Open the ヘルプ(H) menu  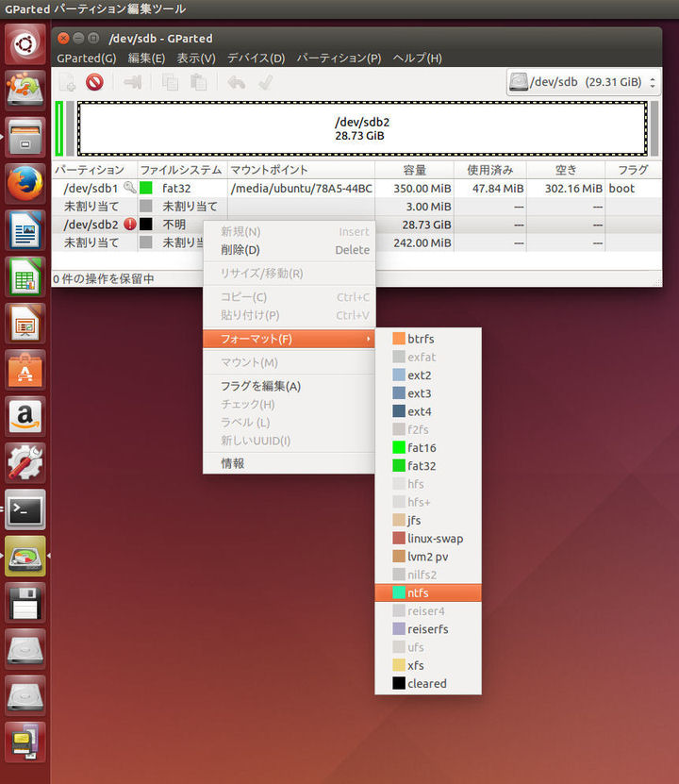tap(417, 58)
